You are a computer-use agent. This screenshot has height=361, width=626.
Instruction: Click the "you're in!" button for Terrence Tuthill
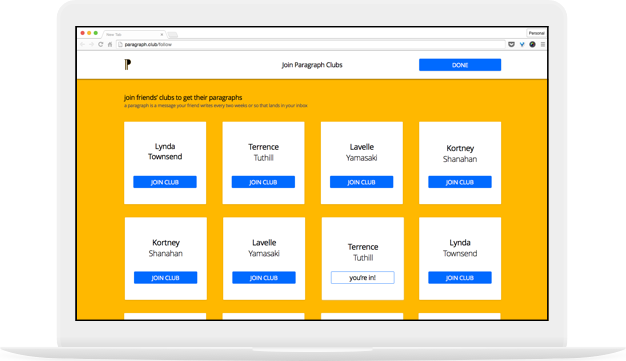click(363, 278)
